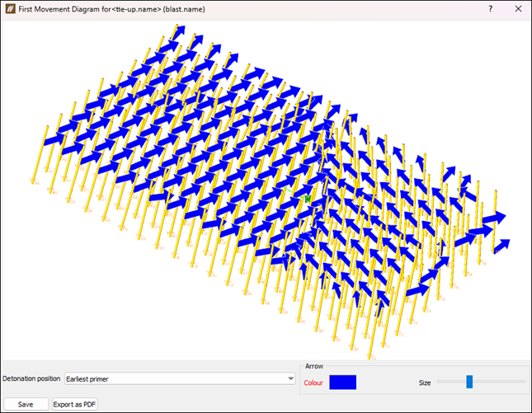Close the First Movement Diagram window
Screen dimensions: 532x413
pyautogui.click(x=518, y=9)
